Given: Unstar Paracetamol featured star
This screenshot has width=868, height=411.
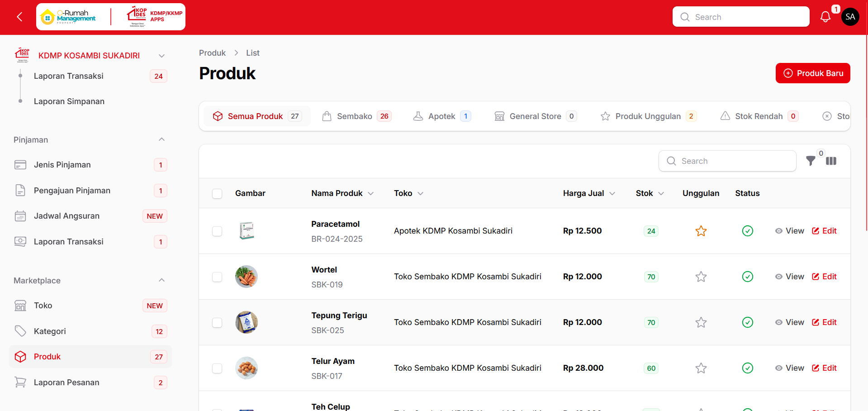Looking at the screenshot, I should tap(701, 231).
